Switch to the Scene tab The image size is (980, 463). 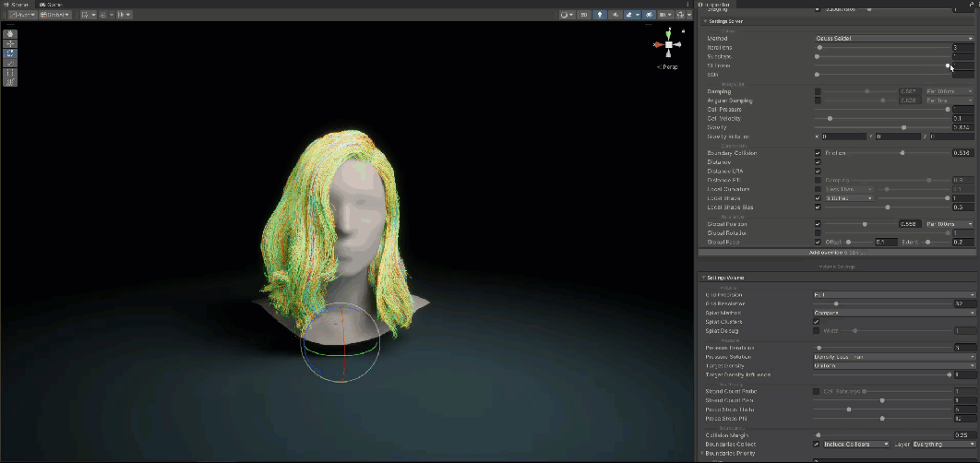[17, 5]
